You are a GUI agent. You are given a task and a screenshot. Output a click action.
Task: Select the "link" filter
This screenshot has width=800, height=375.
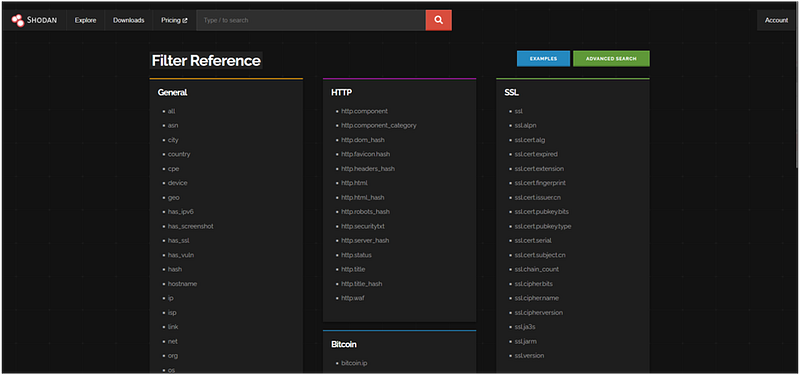click(x=173, y=327)
